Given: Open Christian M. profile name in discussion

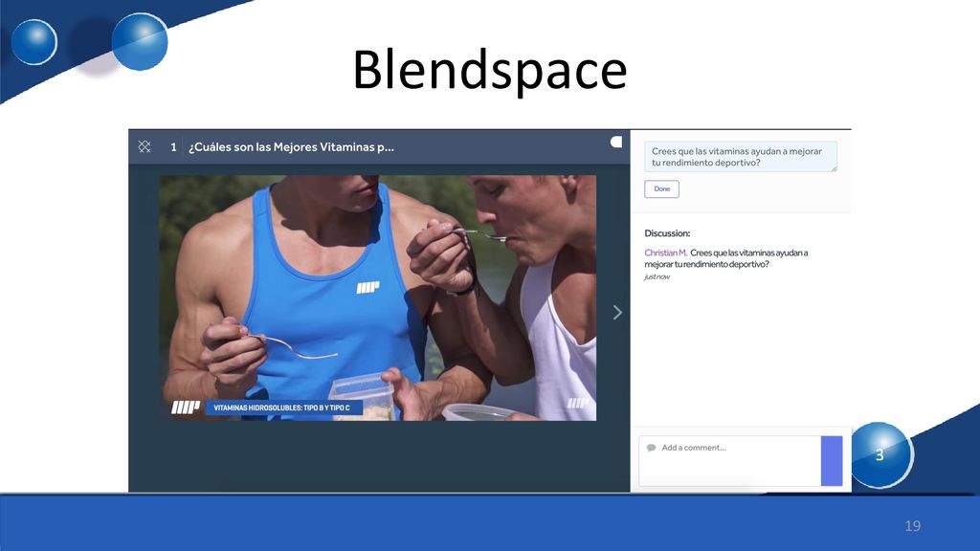Looking at the screenshot, I should (665, 253).
